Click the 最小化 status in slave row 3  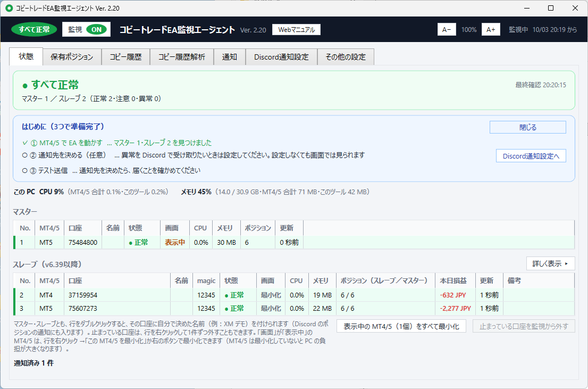pyautogui.click(x=271, y=308)
